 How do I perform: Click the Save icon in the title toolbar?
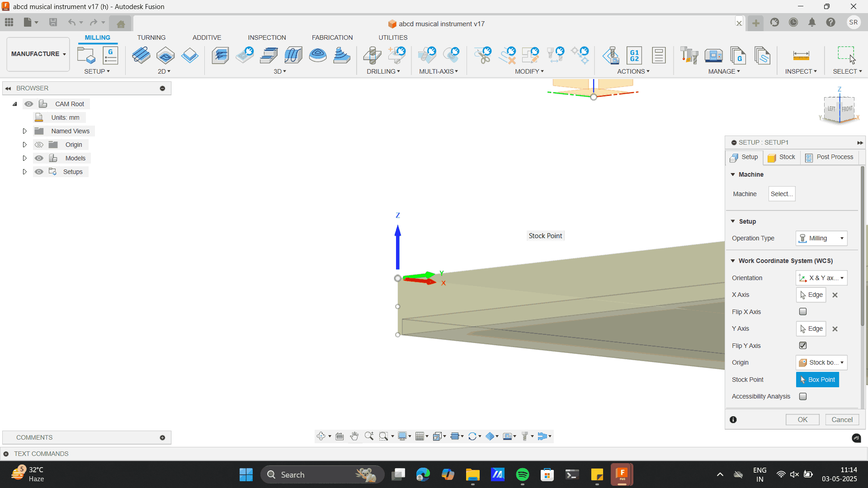53,22
